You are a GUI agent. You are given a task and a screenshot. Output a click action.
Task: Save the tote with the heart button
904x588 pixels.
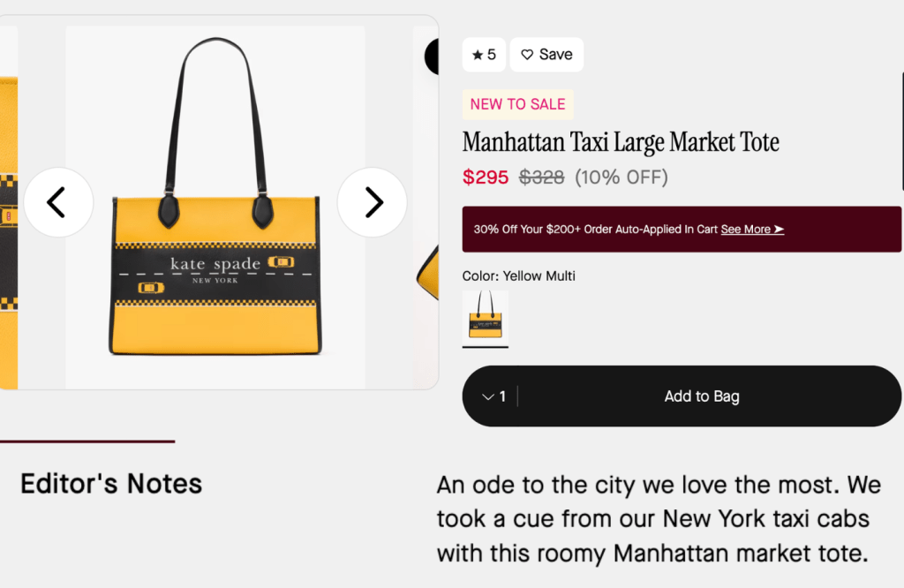(546, 55)
